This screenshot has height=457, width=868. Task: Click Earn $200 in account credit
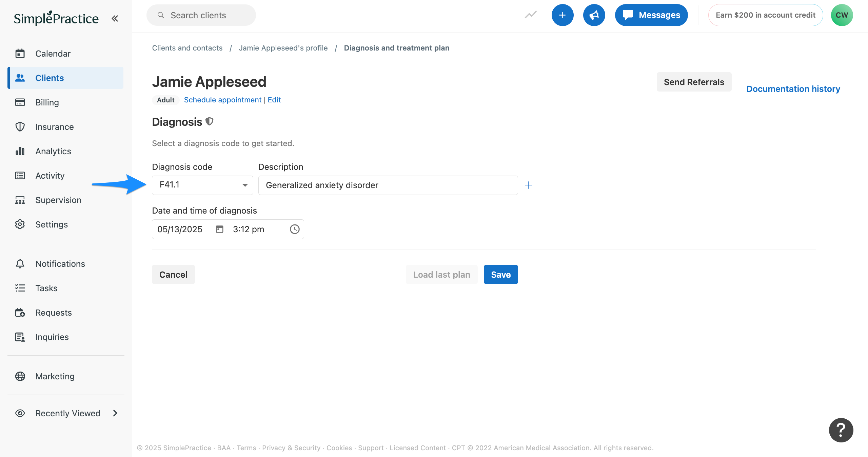click(x=766, y=15)
